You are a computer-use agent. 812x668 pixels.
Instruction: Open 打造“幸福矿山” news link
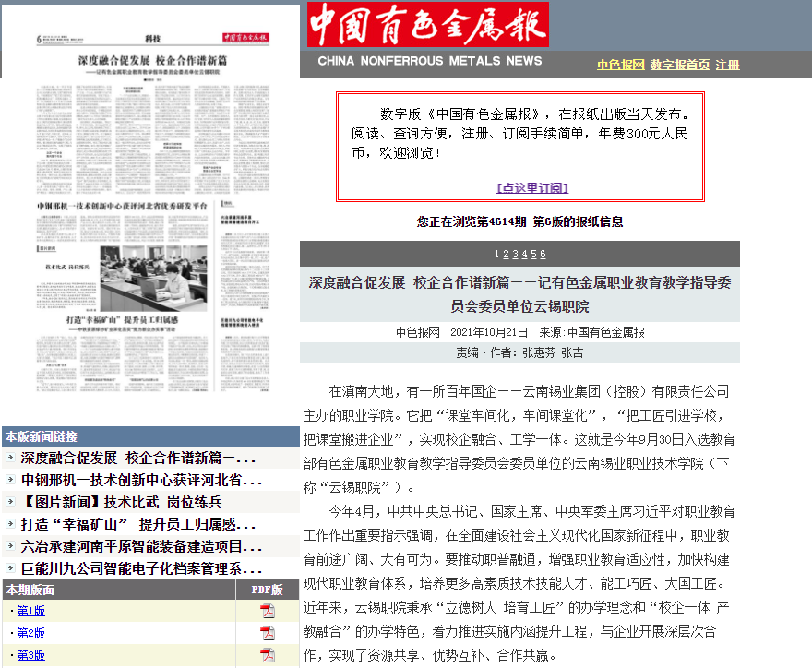point(140,525)
